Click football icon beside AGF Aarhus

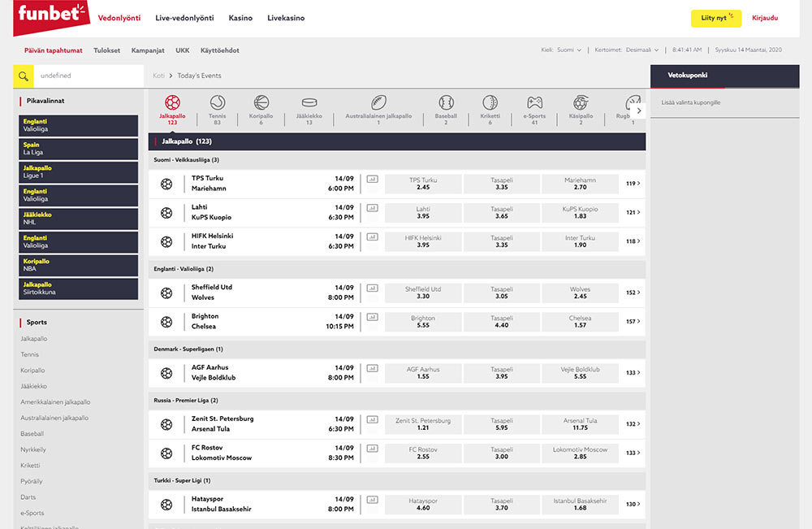tap(166, 373)
